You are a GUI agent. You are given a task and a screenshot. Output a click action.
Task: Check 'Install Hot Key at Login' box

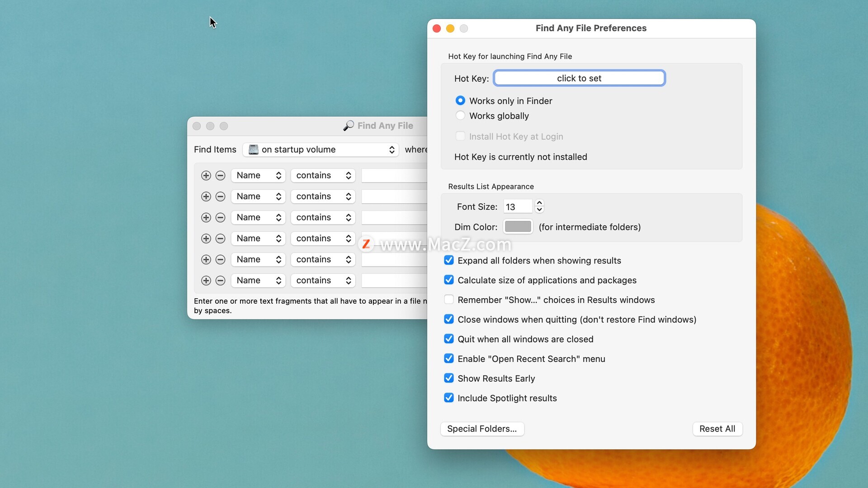point(460,136)
